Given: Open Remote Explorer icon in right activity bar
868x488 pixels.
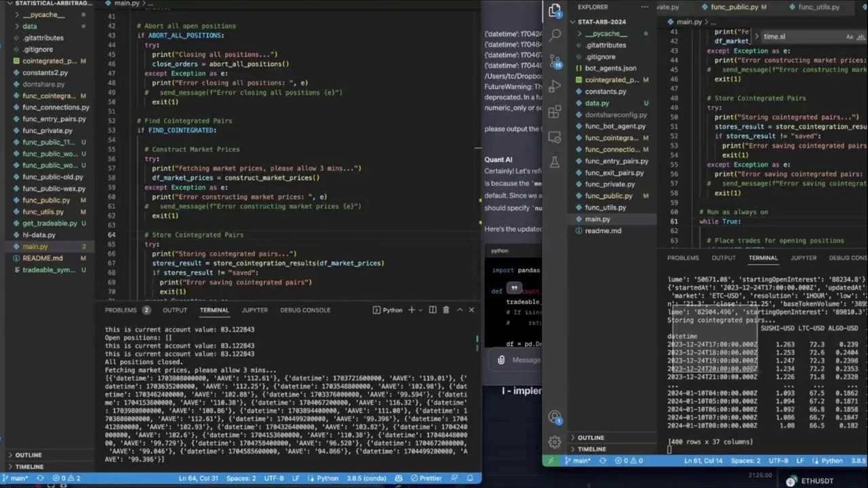Looking at the screenshot, I should click(555, 137).
